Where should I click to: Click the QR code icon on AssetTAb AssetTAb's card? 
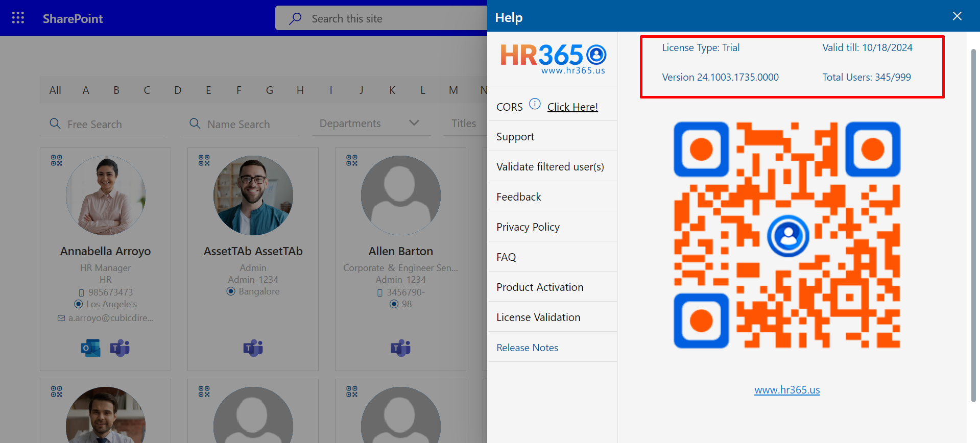coord(204,161)
